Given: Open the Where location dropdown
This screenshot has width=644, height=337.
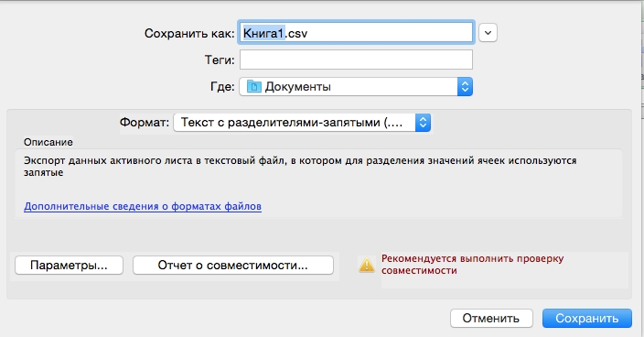Looking at the screenshot, I should (x=356, y=87).
